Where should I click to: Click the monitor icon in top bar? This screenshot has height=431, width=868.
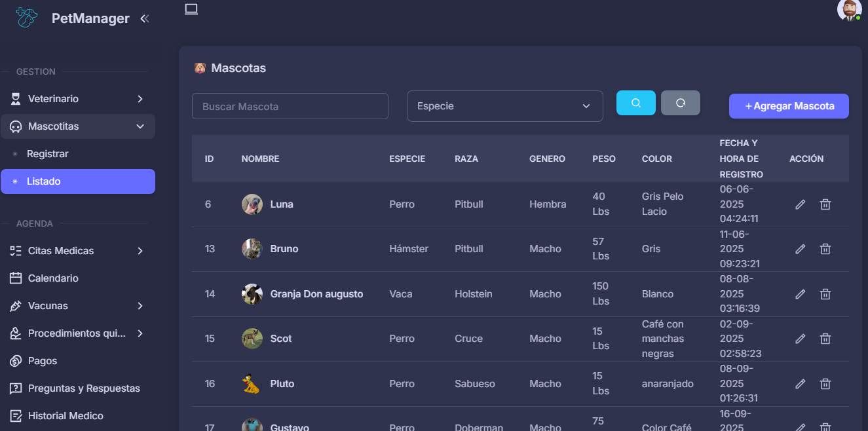point(191,9)
